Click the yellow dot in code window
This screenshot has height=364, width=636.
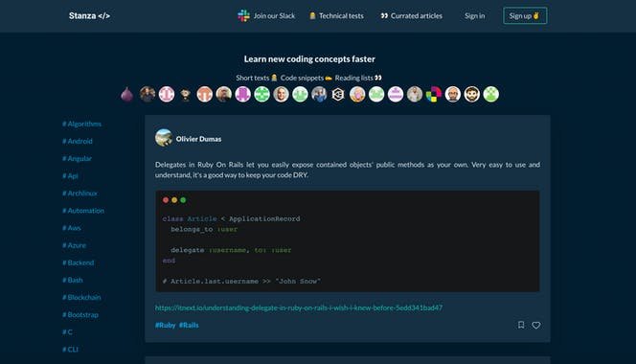click(174, 200)
